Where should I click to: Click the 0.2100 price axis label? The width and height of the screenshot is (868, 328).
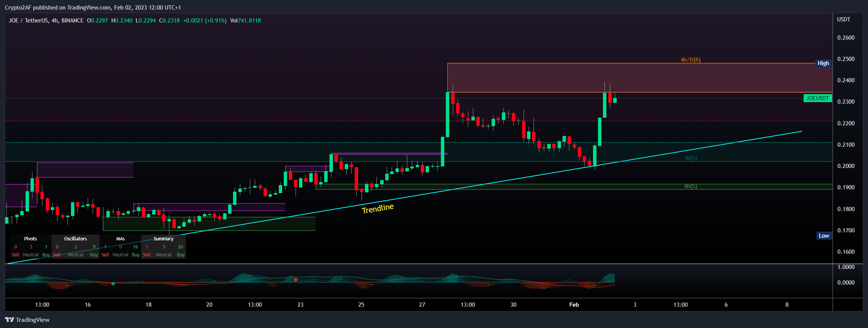tap(846, 145)
